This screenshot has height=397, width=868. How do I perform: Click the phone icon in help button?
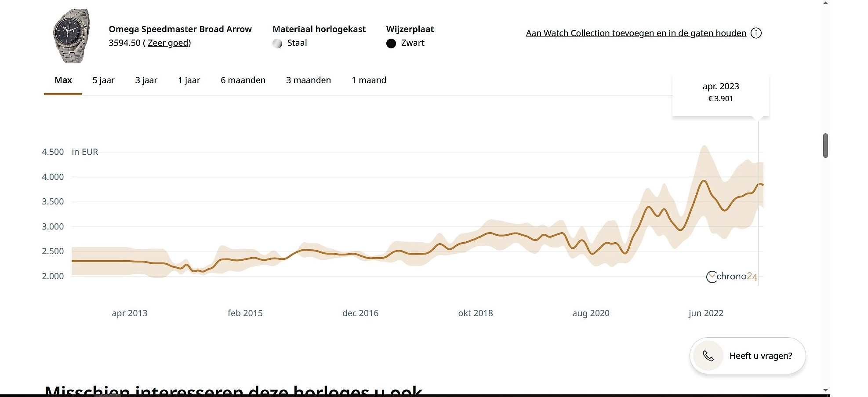click(x=708, y=356)
